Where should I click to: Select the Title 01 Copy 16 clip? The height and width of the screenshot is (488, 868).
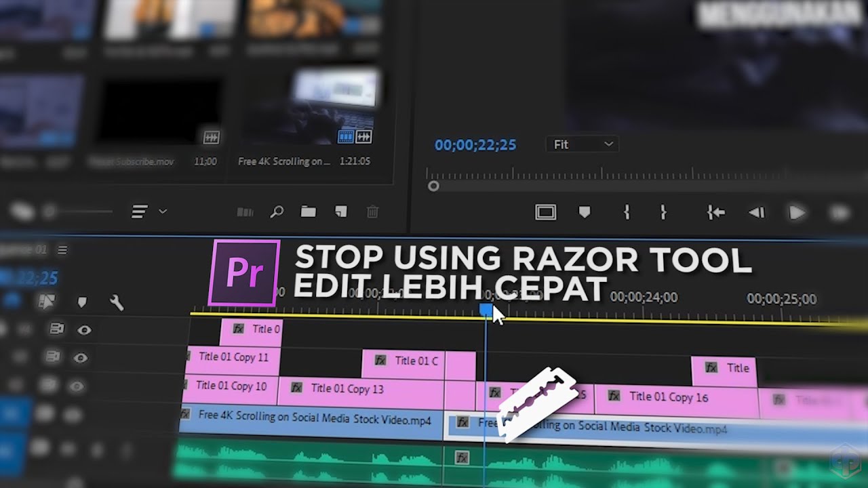click(x=676, y=402)
